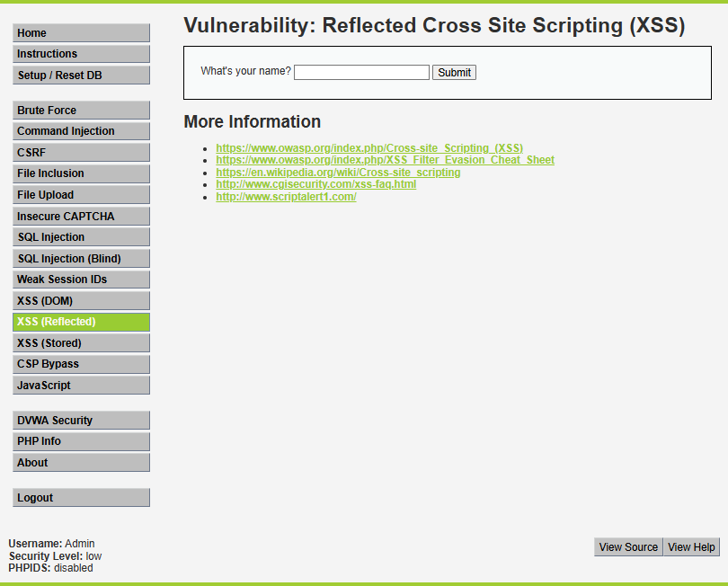This screenshot has width=728, height=586.
Task: Click Logout in the sidebar
Action: point(81,498)
